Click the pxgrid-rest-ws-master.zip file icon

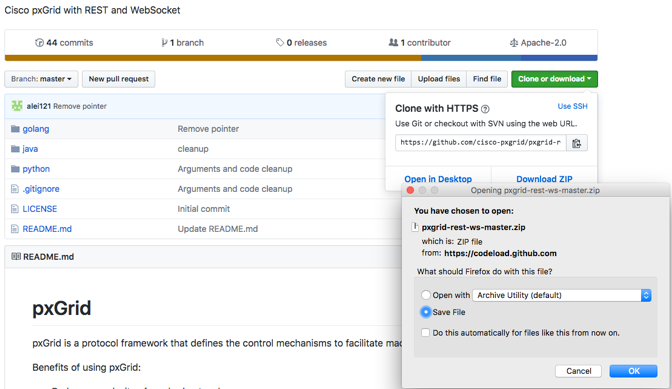coord(415,227)
